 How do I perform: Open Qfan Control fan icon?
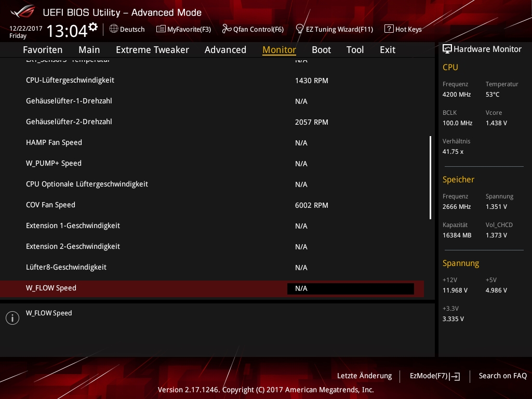(227, 29)
